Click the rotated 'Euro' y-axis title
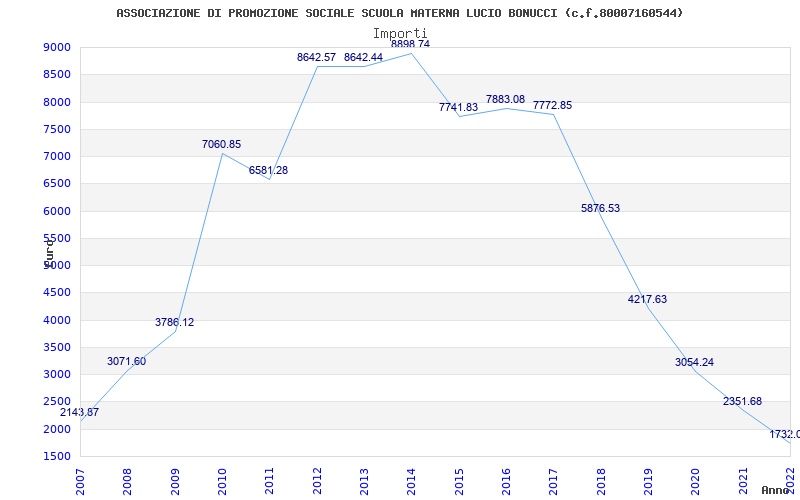Viewport: 800px width, 500px height. 48,253
